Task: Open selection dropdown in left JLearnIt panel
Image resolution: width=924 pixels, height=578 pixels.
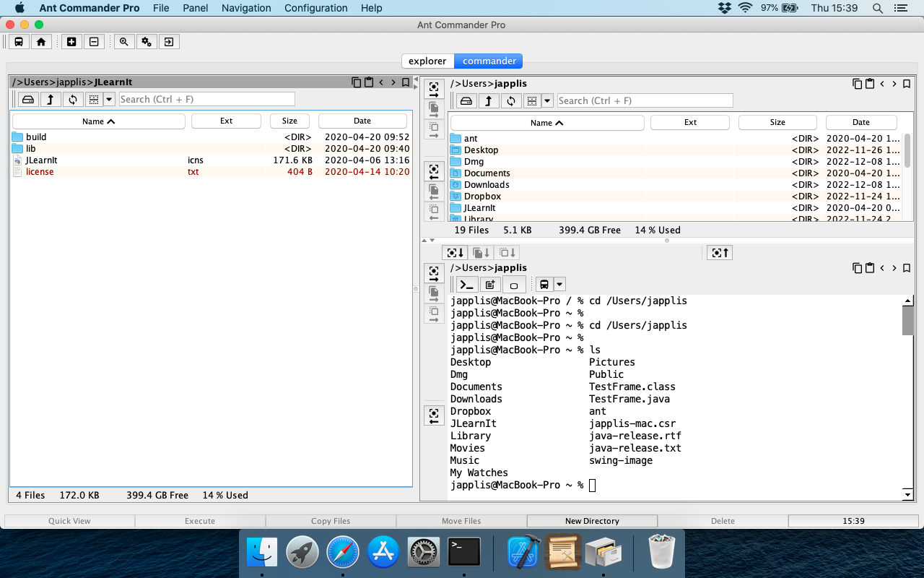Action: [x=109, y=100]
